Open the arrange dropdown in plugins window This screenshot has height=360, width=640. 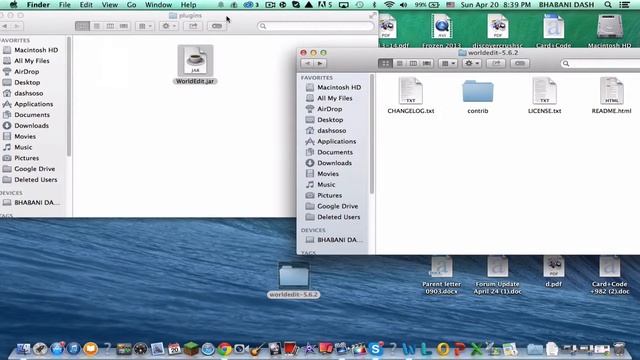145,26
